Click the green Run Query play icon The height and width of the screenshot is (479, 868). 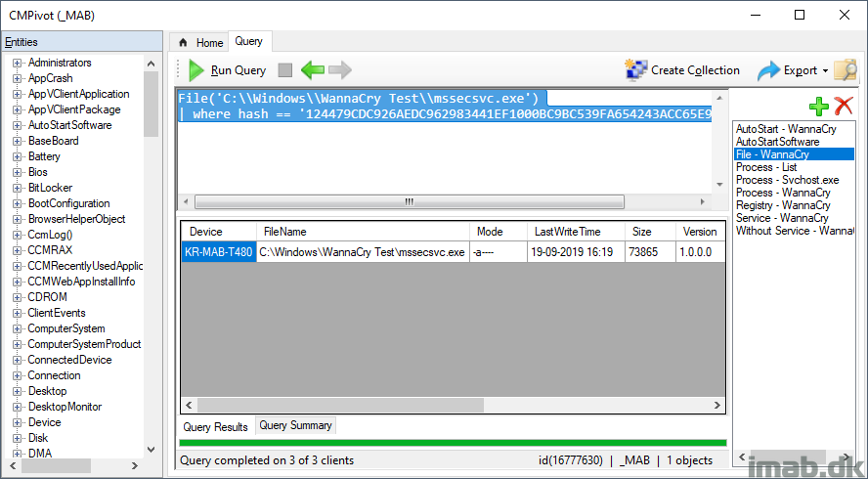[195, 70]
